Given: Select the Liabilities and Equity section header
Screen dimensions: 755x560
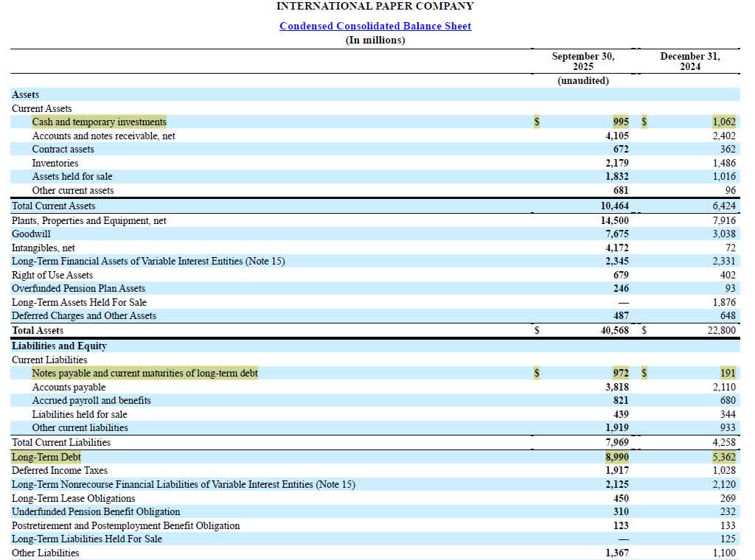Looking at the screenshot, I should pos(59,346).
